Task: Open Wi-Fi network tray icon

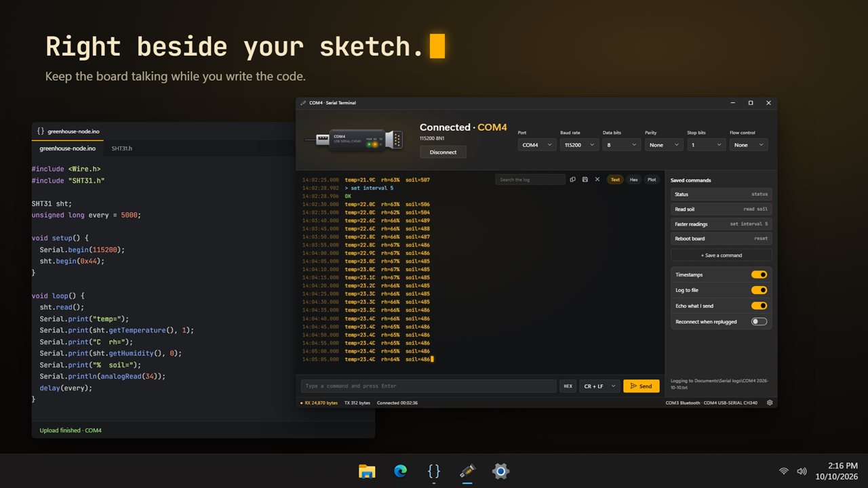Action: [784, 471]
